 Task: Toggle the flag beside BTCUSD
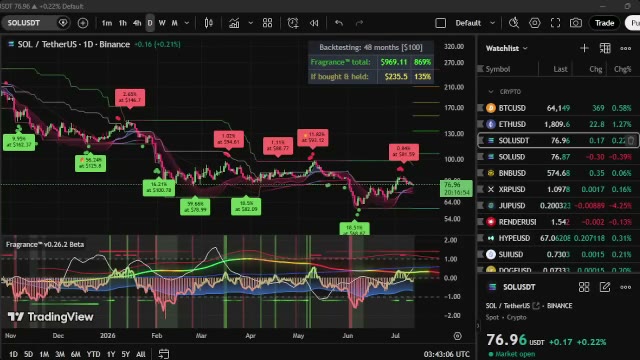point(481,108)
